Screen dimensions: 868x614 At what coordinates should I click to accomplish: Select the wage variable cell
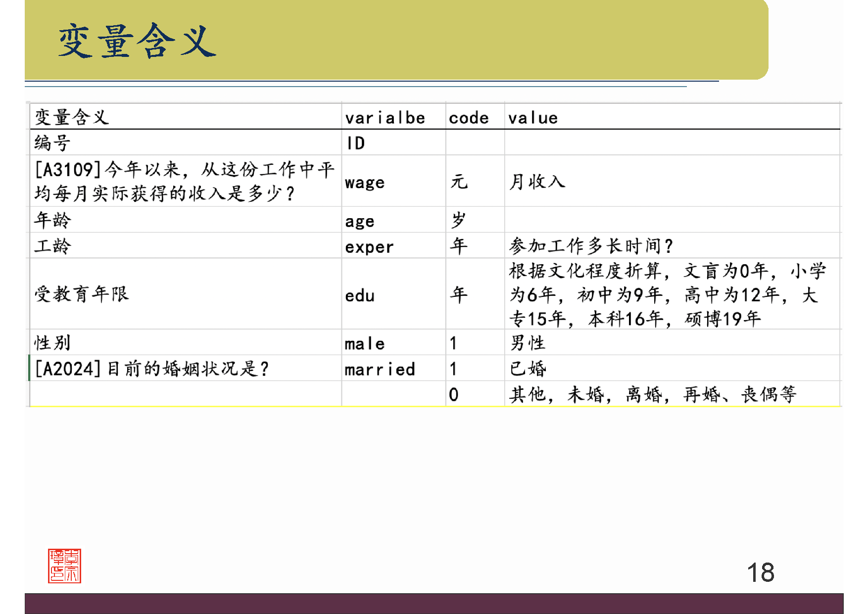pos(364,182)
